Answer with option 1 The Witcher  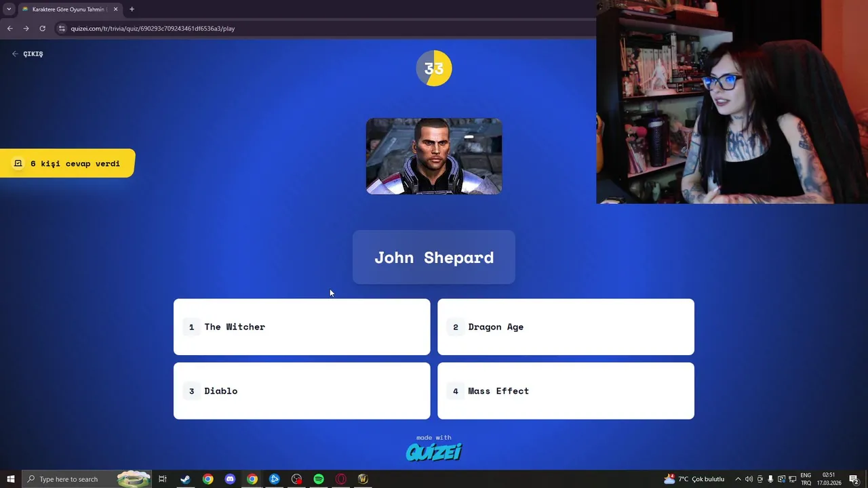302,327
